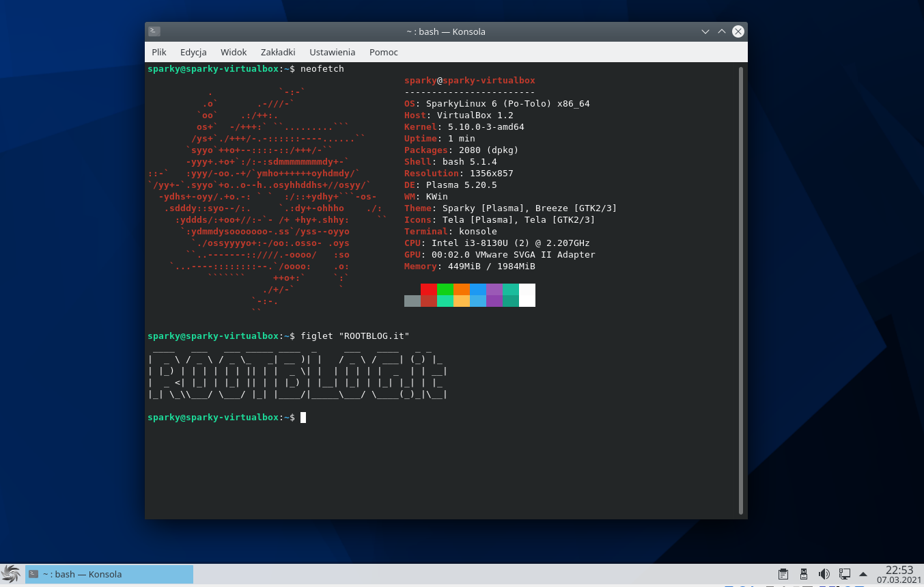The width and height of the screenshot is (924, 587).
Task: Open the Edycja menu
Action: click(193, 52)
